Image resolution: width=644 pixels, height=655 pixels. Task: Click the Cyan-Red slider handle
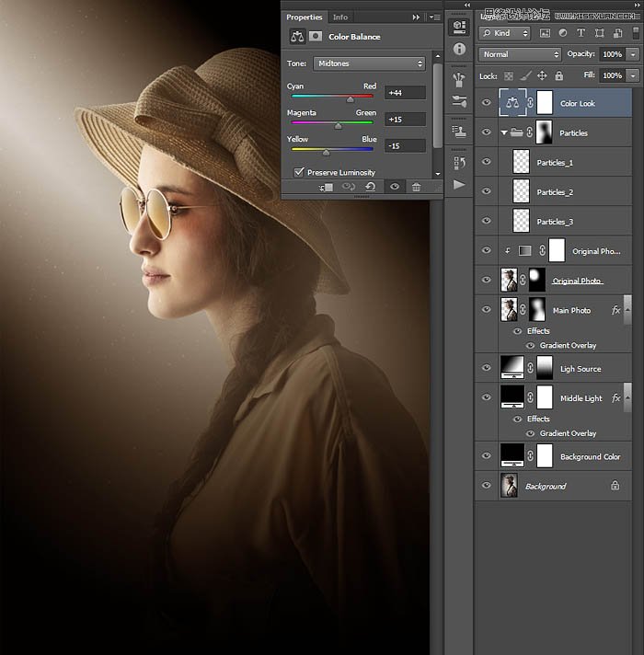click(351, 98)
